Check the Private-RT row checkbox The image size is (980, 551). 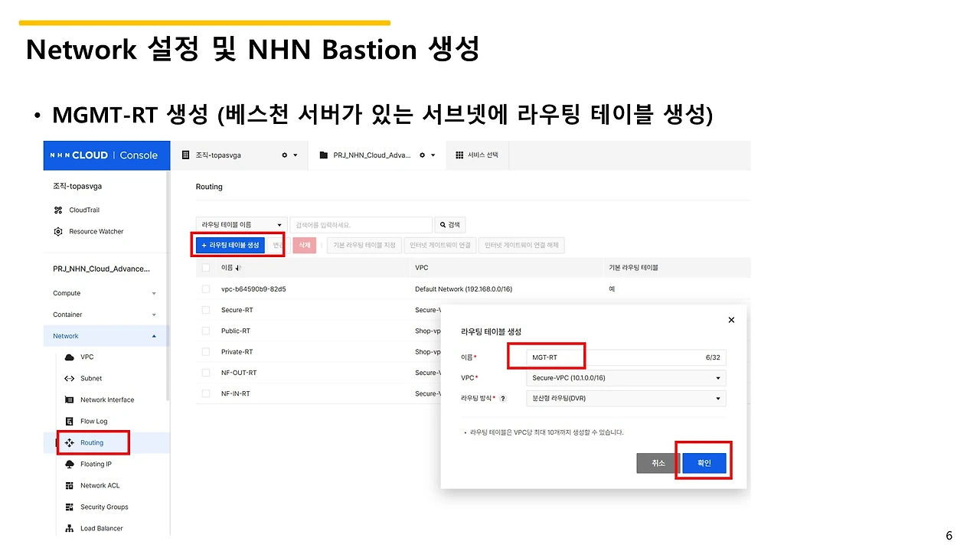(205, 352)
